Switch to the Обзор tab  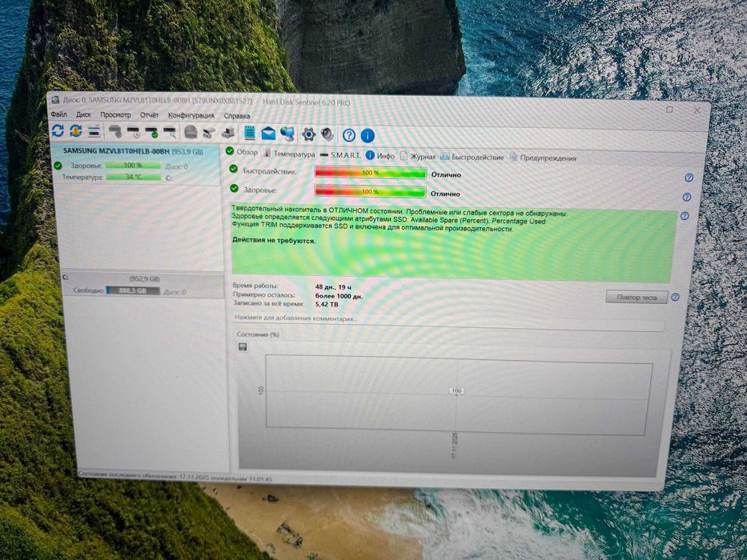pyautogui.click(x=242, y=152)
